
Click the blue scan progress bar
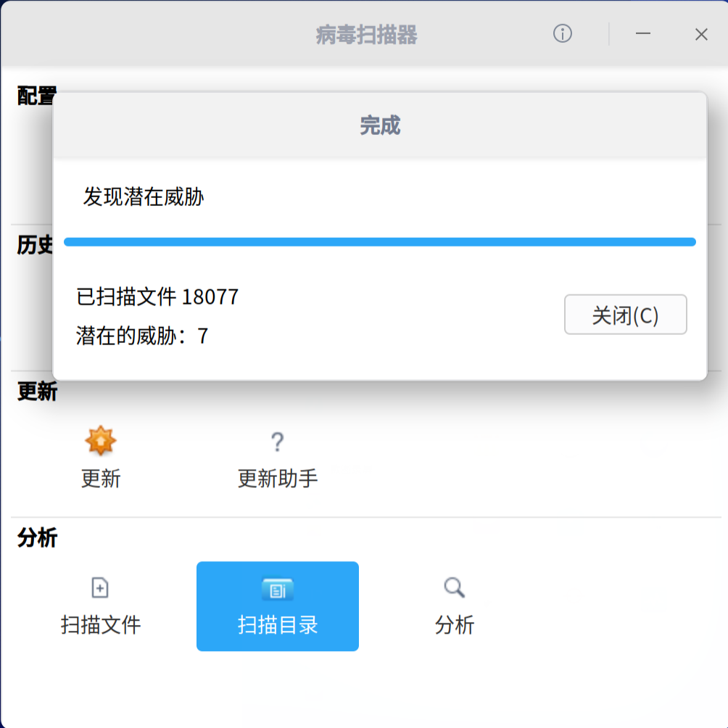[x=380, y=242]
